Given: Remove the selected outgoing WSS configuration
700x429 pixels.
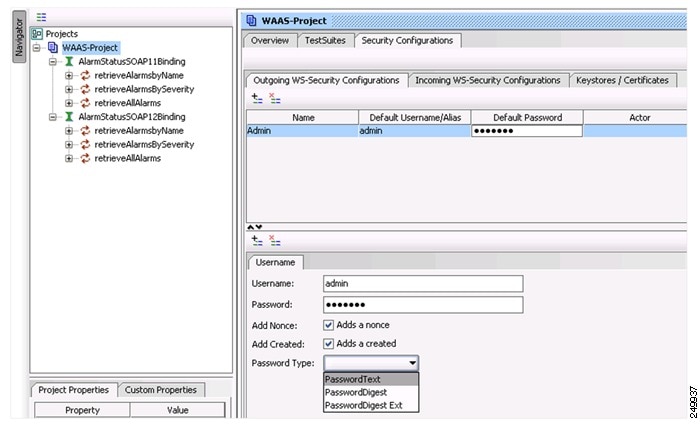Looking at the screenshot, I should (275, 98).
